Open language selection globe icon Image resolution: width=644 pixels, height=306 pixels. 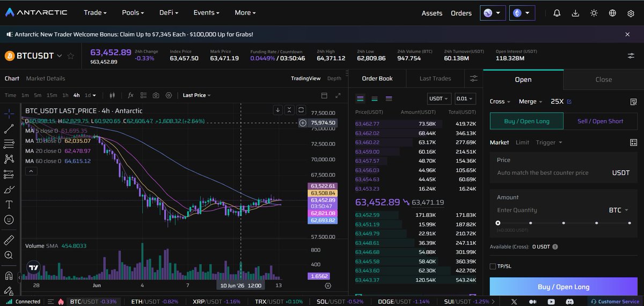coord(612,13)
